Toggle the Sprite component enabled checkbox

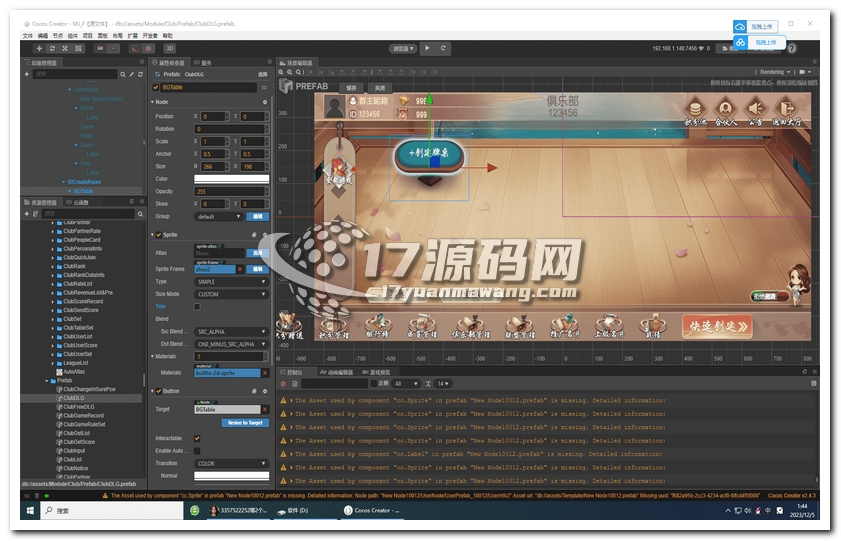(x=159, y=235)
